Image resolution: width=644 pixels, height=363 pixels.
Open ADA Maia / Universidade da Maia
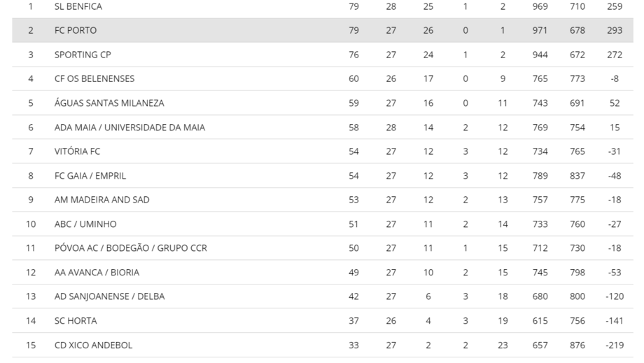point(129,128)
